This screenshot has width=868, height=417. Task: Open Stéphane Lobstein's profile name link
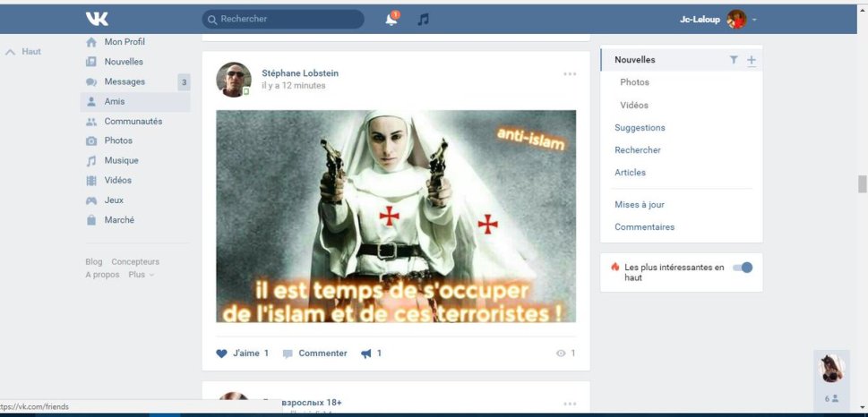(300, 73)
